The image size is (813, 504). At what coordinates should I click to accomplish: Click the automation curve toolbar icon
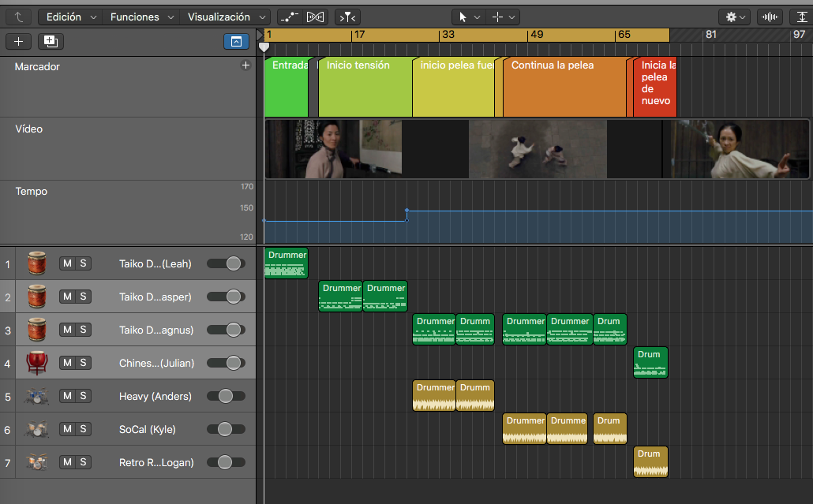(x=290, y=17)
